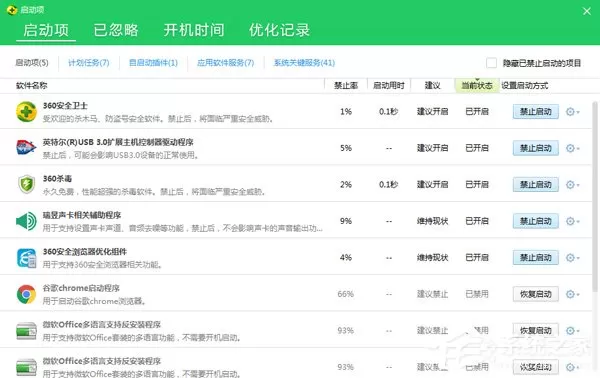Open the 优化记录 tab
This screenshot has width=600, height=378.
click(x=279, y=30)
